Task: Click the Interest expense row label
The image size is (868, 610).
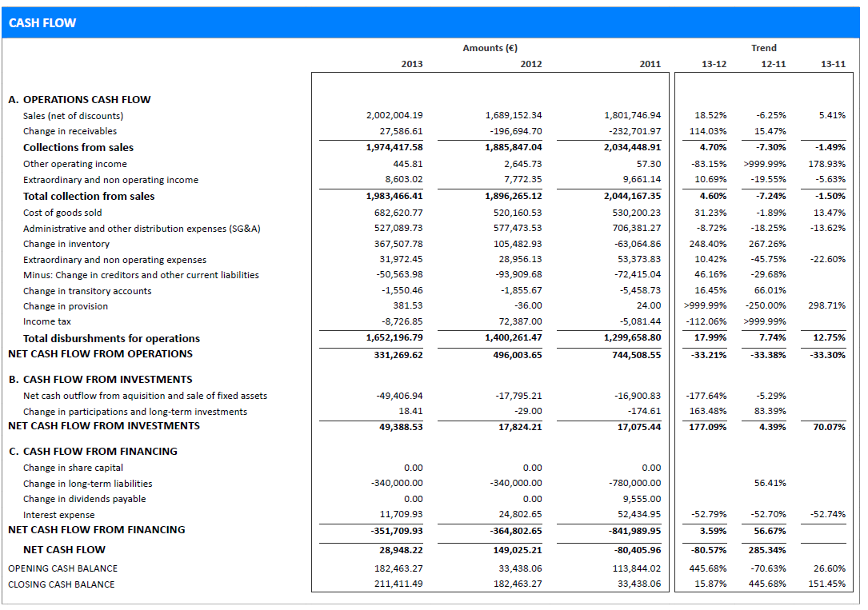Action: tap(58, 515)
